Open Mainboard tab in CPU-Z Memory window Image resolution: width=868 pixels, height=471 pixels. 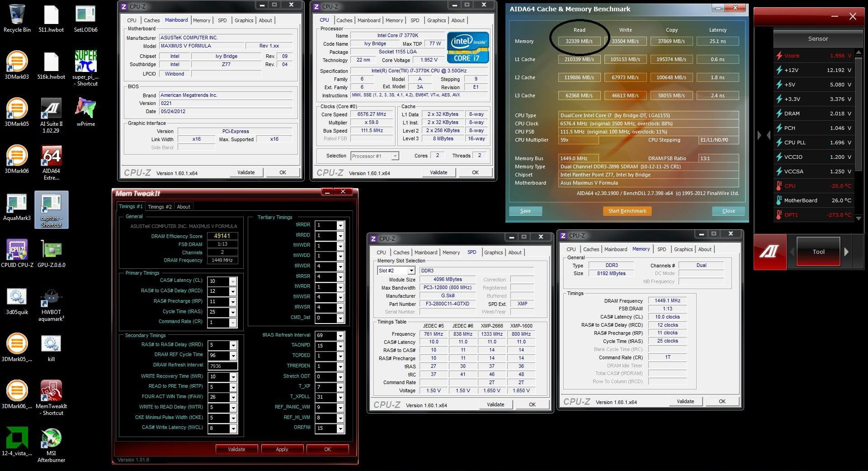tap(615, 249)
